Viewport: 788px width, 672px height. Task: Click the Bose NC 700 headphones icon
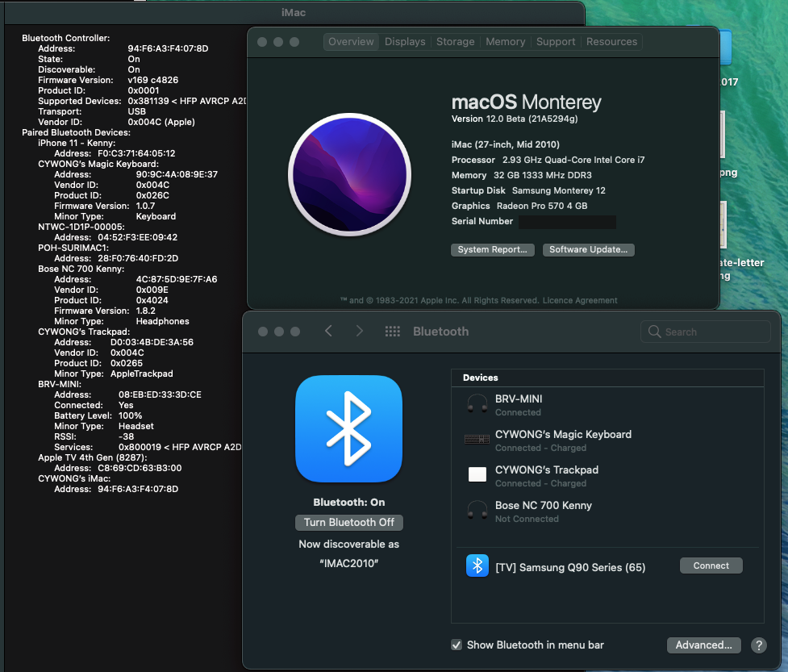pyautogui.click(x=477, y=510)
